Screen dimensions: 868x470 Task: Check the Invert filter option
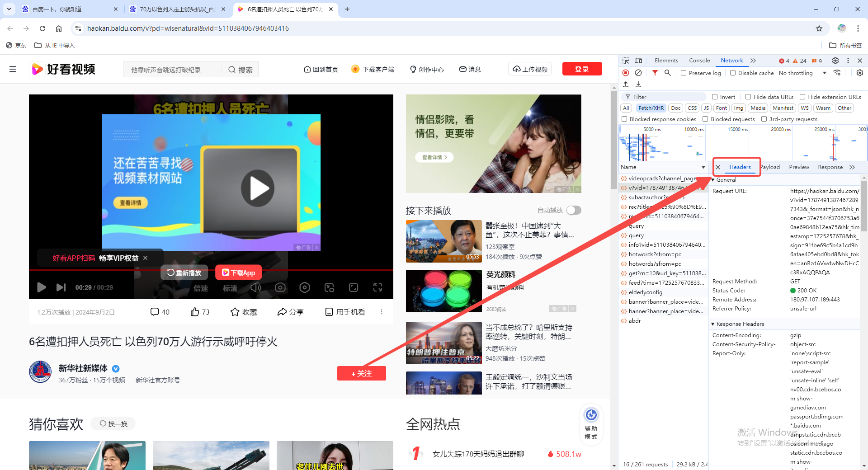click(x=715, y=97)
